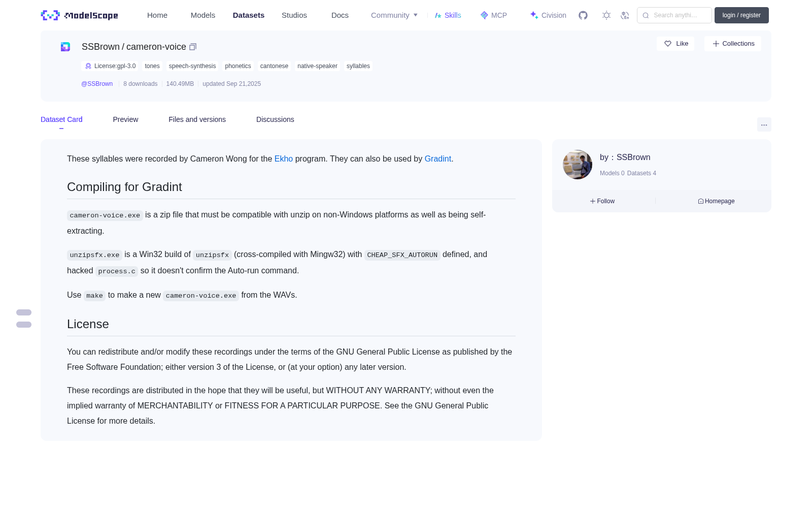The image size is (812, 508).
Task: Click the CHEAP_SFX_AUTORUN code text
Action: click(402, 255)
